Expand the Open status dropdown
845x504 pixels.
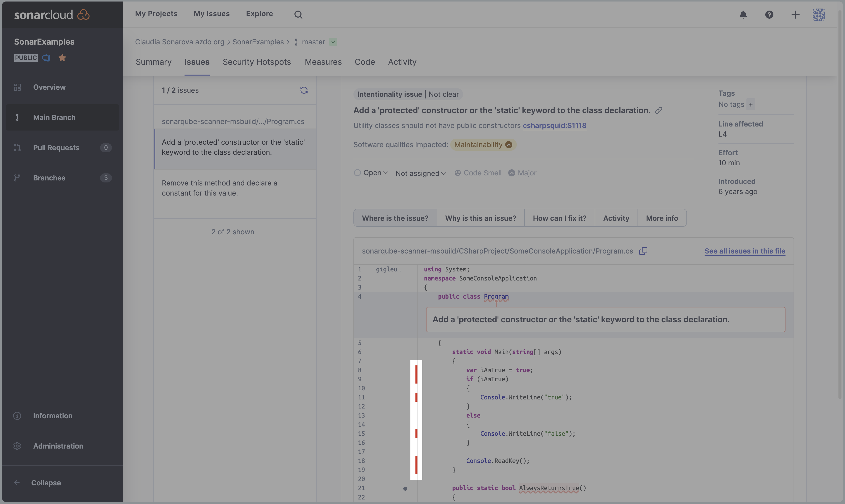375,173
